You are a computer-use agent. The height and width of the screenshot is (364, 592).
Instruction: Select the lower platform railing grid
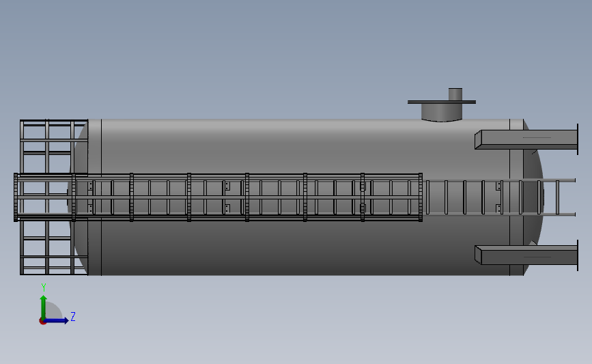click(x=54, y=248)
